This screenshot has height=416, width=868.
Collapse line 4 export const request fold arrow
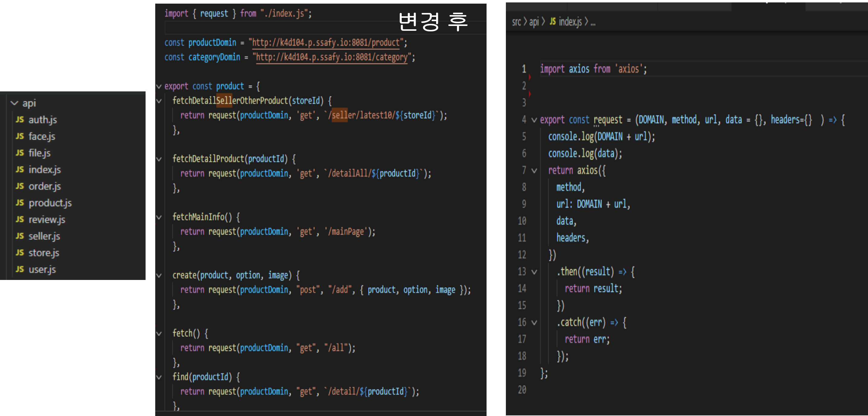click(534, 120)
